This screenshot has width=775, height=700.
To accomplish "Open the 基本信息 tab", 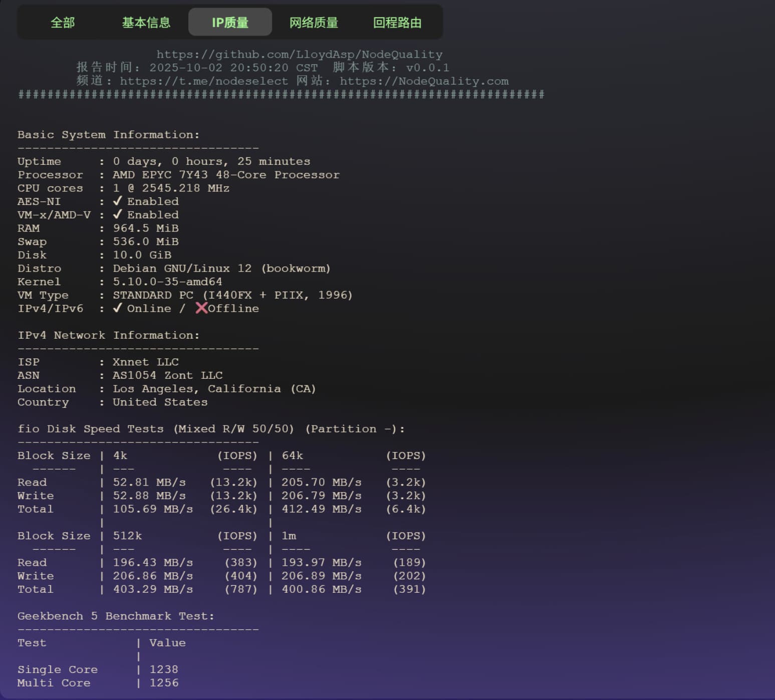I will coord(146,23).
